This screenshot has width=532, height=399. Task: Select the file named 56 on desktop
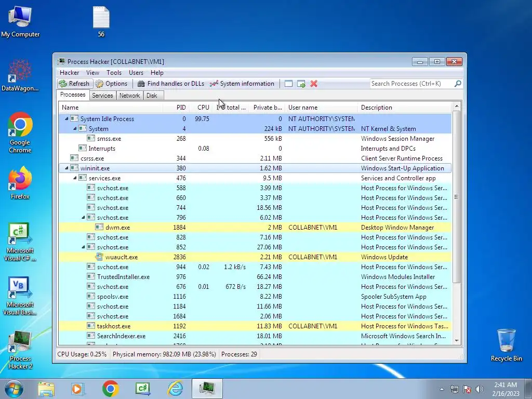click(101, 22)
